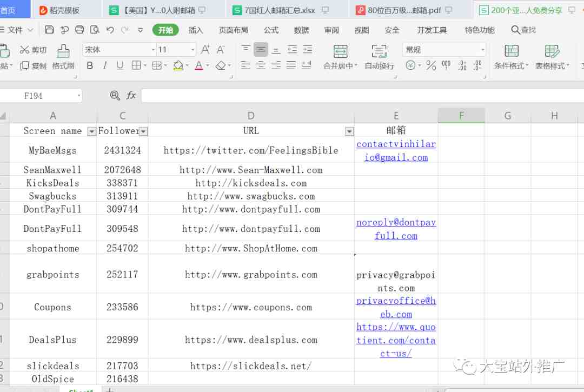Image resolution: width=584 pixels, height=392 pixels.
Task: Activate Format Painter (格式刷)
Action: pos(63,57)
